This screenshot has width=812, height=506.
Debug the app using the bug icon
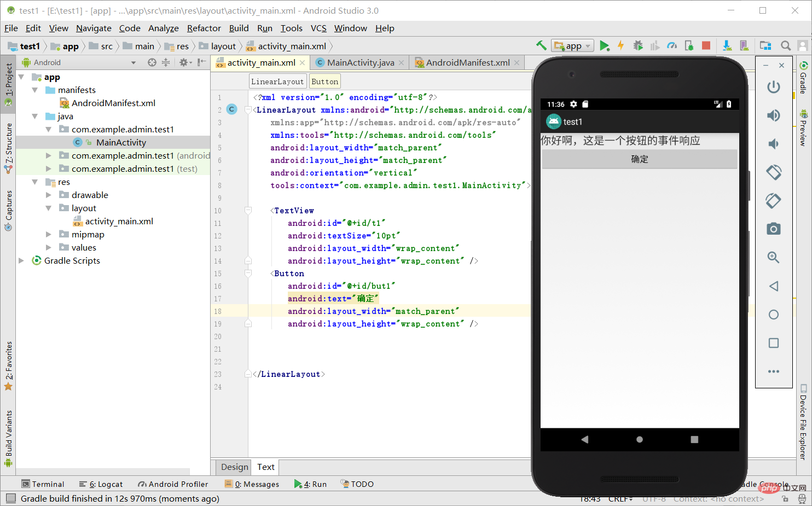pyautogui.click(x=639, y=45)
